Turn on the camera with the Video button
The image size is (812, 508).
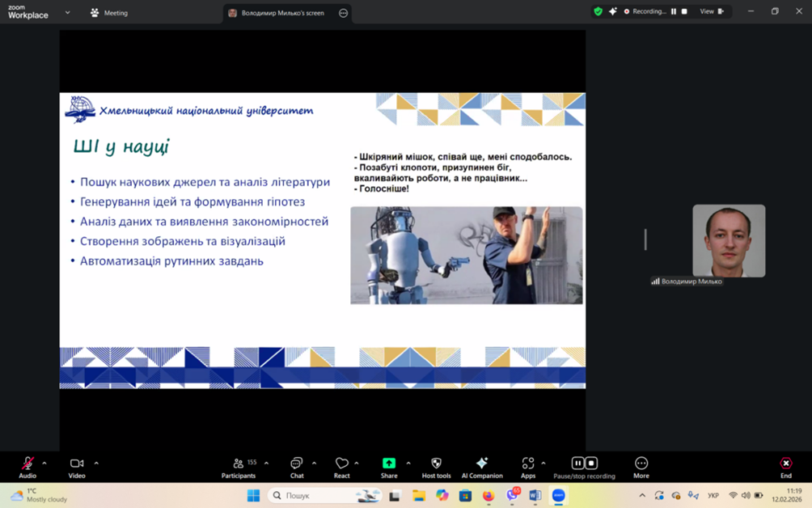coord(77,464)
